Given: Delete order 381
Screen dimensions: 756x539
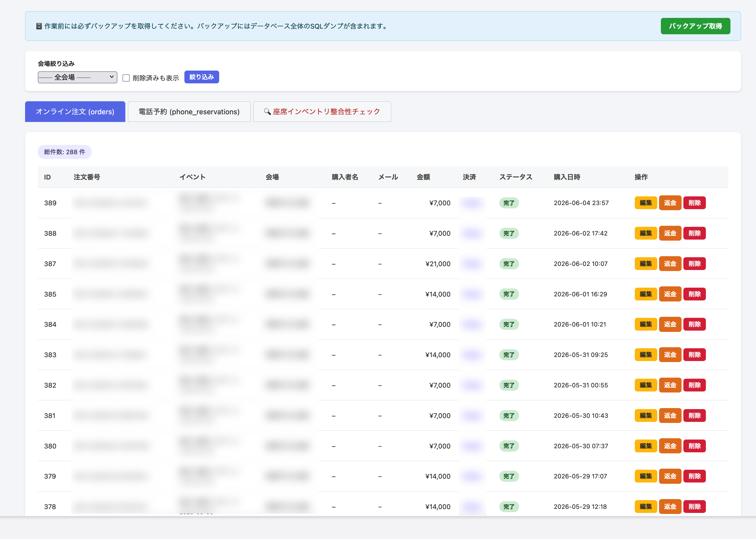Looking at the screenshot, I should pos(695,416).
